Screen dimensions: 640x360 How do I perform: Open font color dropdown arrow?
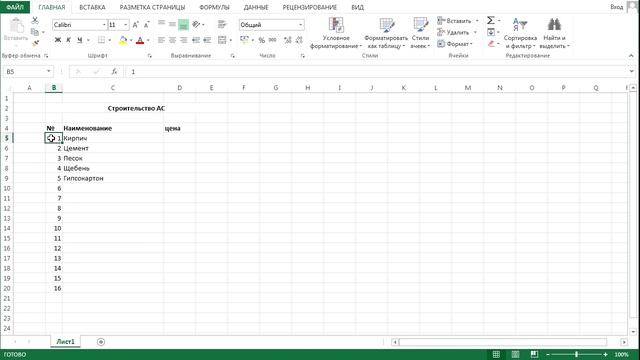point(148,40)
